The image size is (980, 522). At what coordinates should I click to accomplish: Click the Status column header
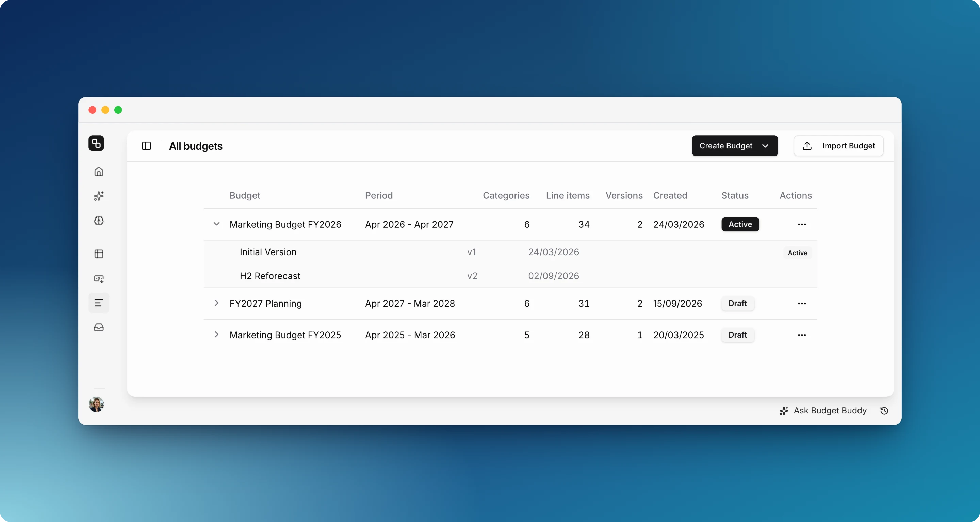point(735,196)
